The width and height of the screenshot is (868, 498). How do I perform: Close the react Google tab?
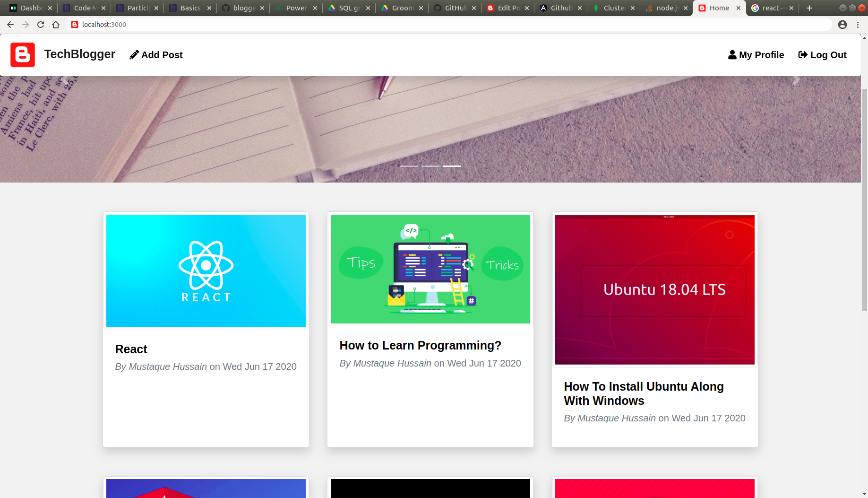coord(791,8)
